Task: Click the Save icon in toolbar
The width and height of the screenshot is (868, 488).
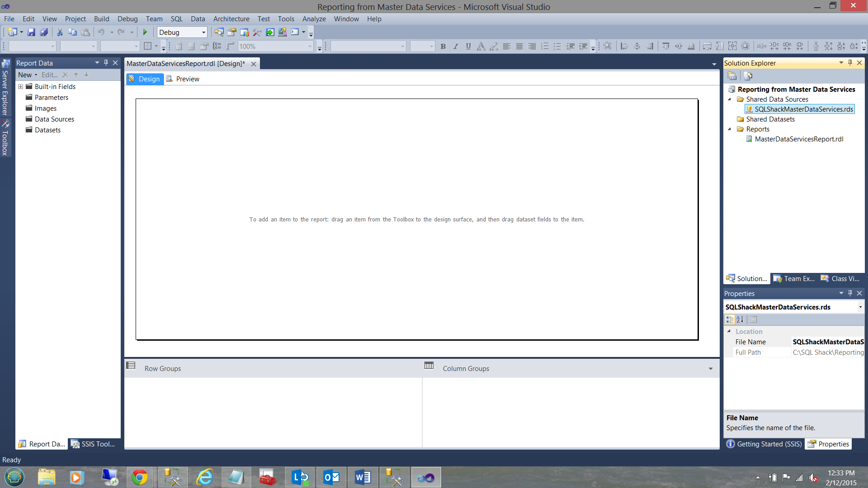Action: click(31, 32)
